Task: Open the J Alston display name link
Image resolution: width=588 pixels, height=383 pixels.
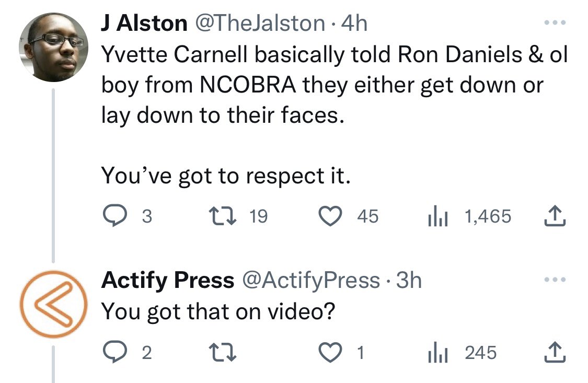Action: [144, 23]
